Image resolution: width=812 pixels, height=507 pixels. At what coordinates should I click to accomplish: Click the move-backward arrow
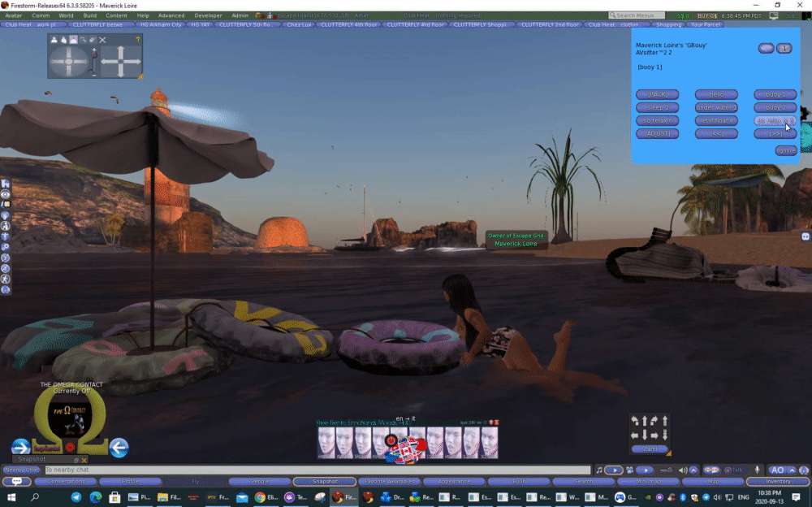point(645,435)
